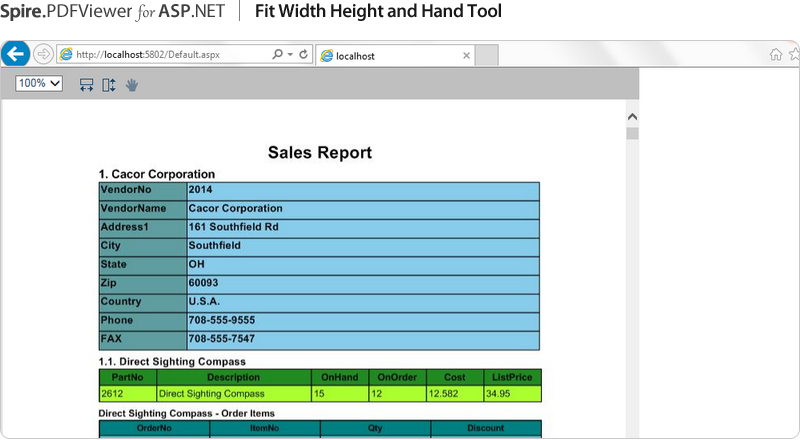The width and height of the screenshot is (800, 440).
Task: Click the PartNo value 2612
Action: [128, 394]
